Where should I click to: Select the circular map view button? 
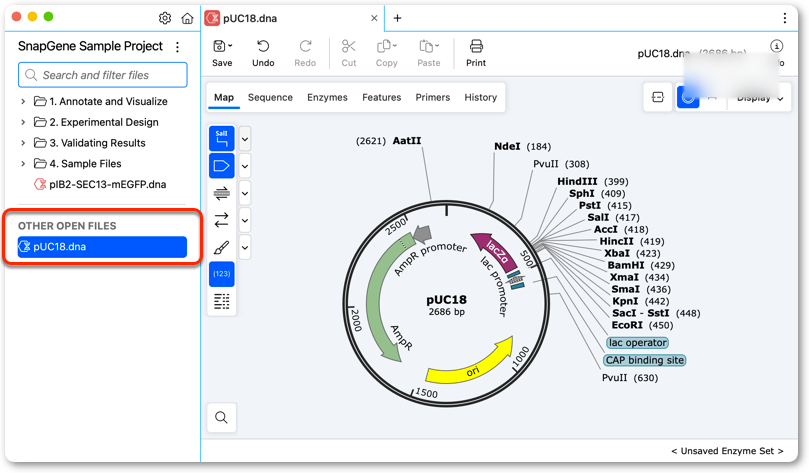pyautogui.click(x=688, y=97)
